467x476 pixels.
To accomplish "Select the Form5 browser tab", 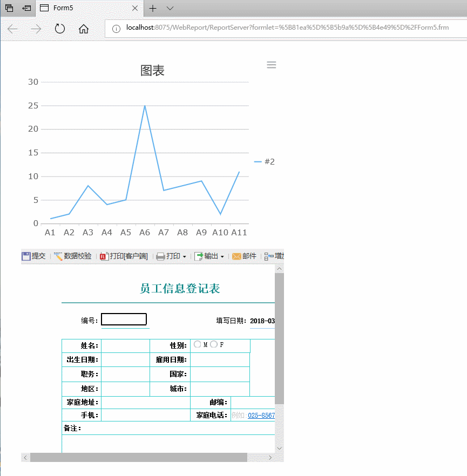I will coord(90,8).
